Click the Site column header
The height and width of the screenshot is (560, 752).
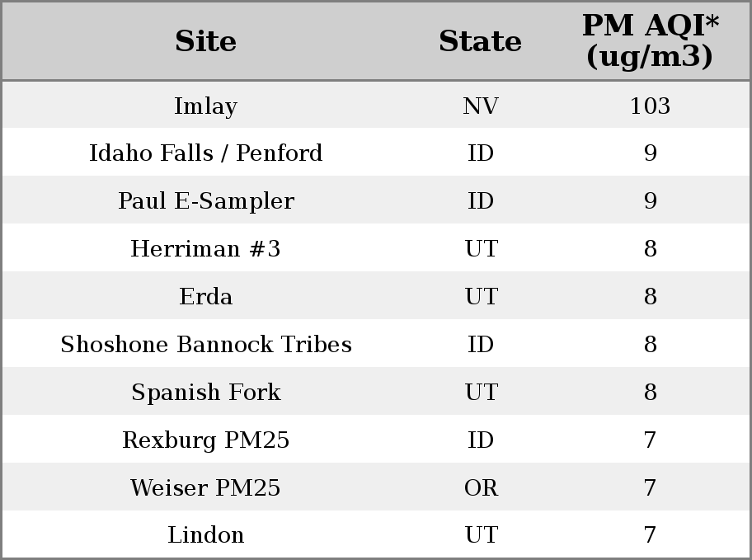[206, 41]
